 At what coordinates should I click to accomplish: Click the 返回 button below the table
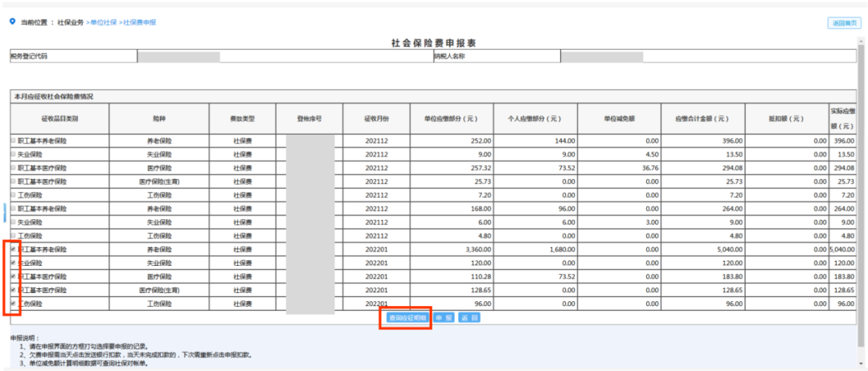click(469, 318)
